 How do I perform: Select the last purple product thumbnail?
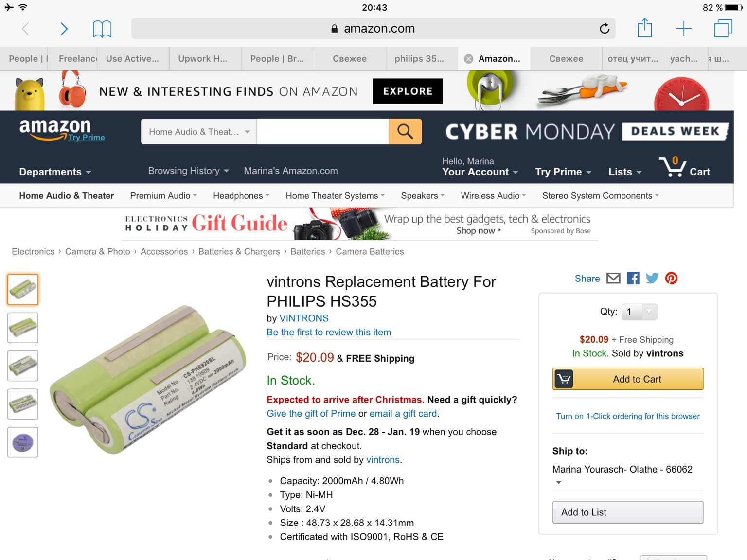coord(23,442)
